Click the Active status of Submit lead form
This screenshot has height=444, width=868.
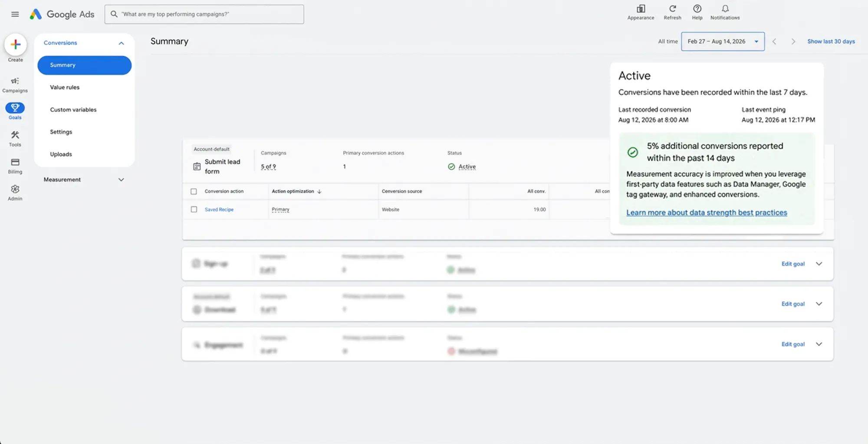point(462,166)
